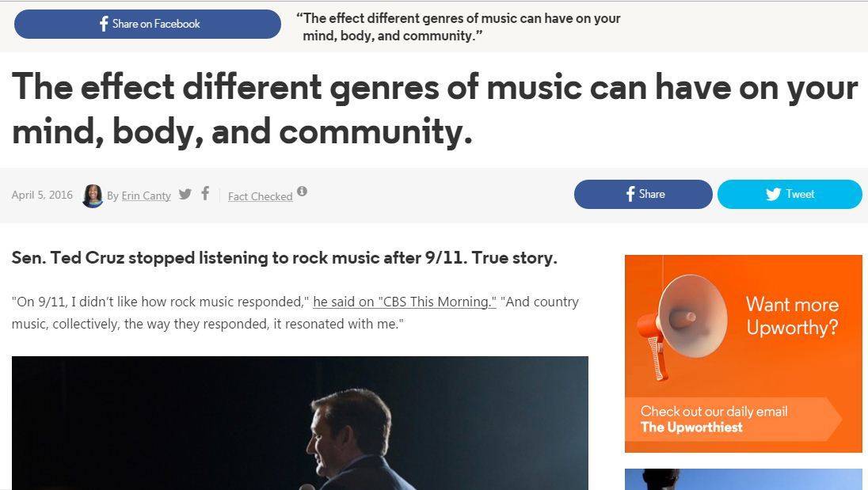Click the Twitter bird icon beside author name
The image size is (868, 490).
click(185, 194)
